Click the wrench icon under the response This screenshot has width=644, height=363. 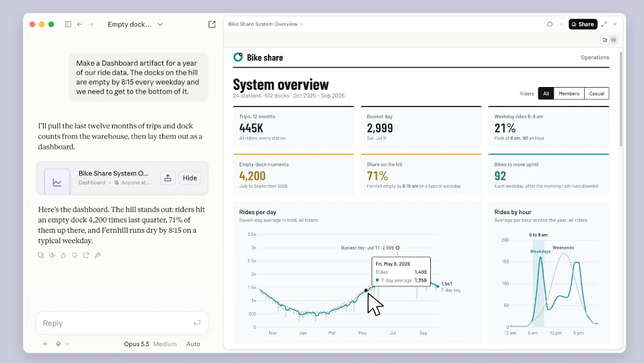pos(97,255)
